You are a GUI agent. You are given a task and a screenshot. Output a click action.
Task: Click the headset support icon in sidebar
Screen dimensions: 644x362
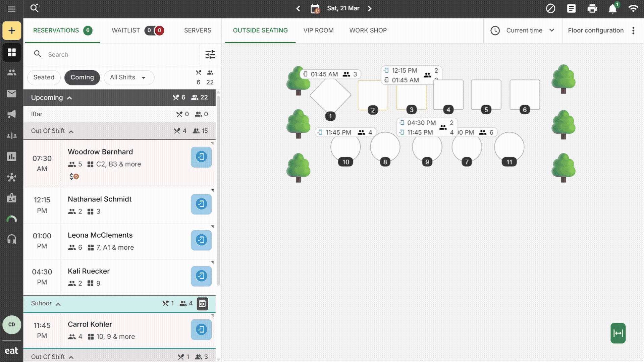click(12, 239)
